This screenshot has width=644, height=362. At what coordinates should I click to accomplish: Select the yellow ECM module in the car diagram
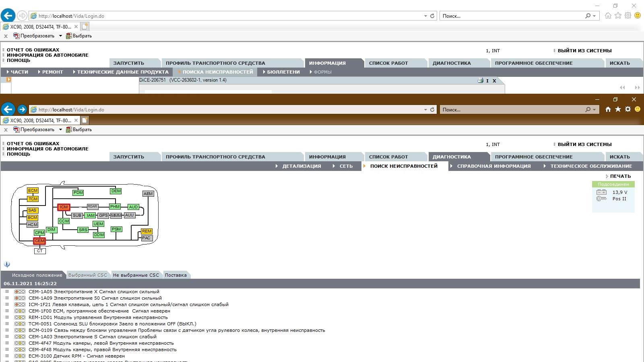(x=33, y=191)
